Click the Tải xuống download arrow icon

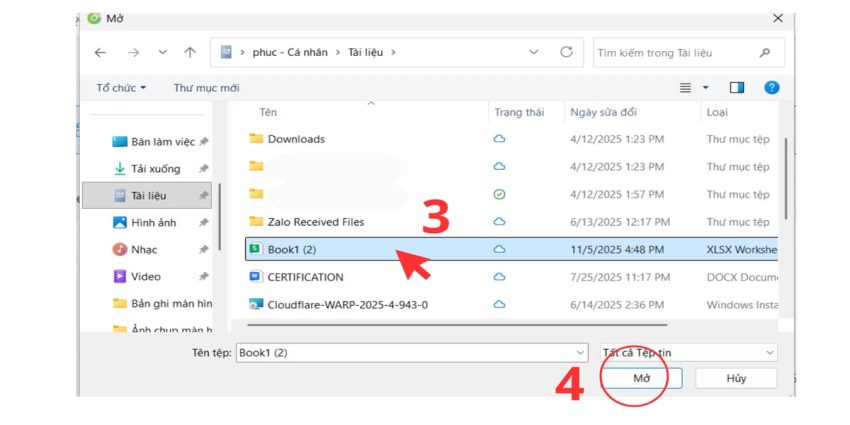pos(119,169)
